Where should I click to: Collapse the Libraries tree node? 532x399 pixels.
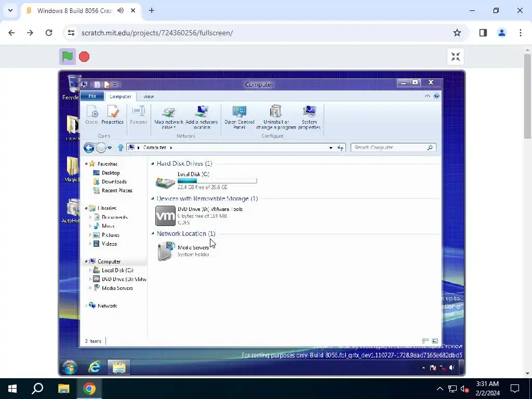(x=86, y=208)
